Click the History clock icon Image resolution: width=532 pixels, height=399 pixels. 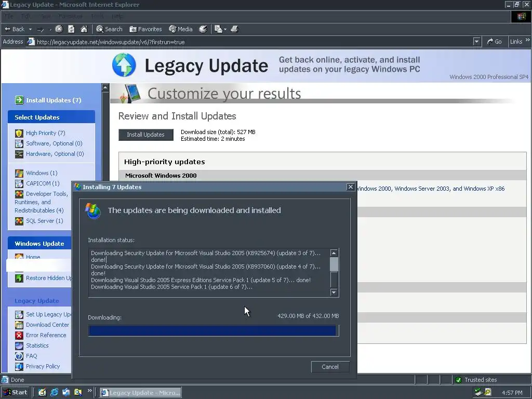[x=203, y=29]
